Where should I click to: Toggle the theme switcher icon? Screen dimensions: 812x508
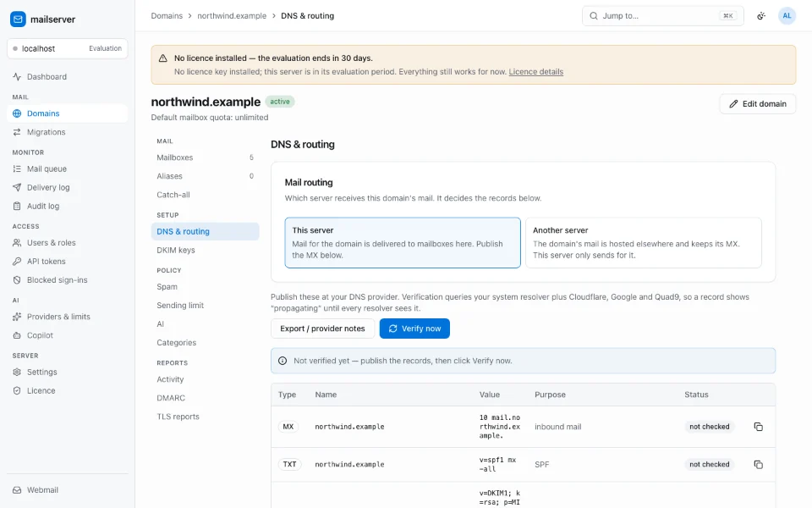(761, 16)
